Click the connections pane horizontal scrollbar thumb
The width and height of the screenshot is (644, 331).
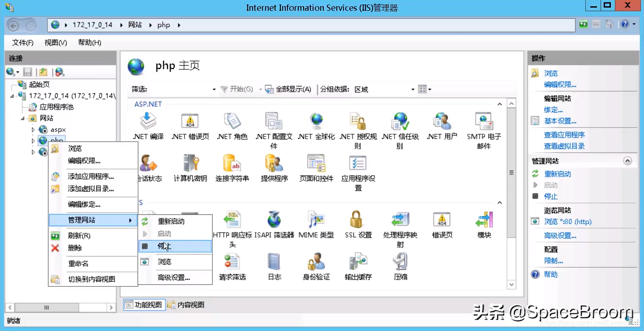(x=47, y=308)
